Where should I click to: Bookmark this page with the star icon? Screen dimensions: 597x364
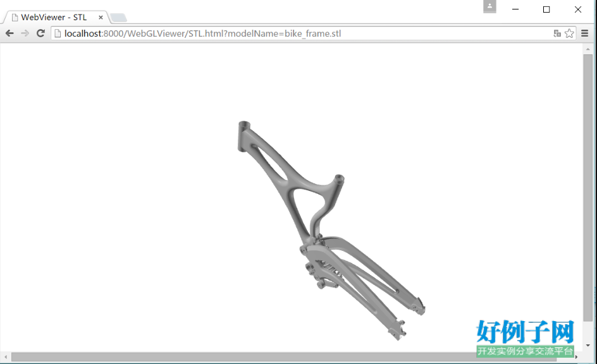(x=569, y=33)
